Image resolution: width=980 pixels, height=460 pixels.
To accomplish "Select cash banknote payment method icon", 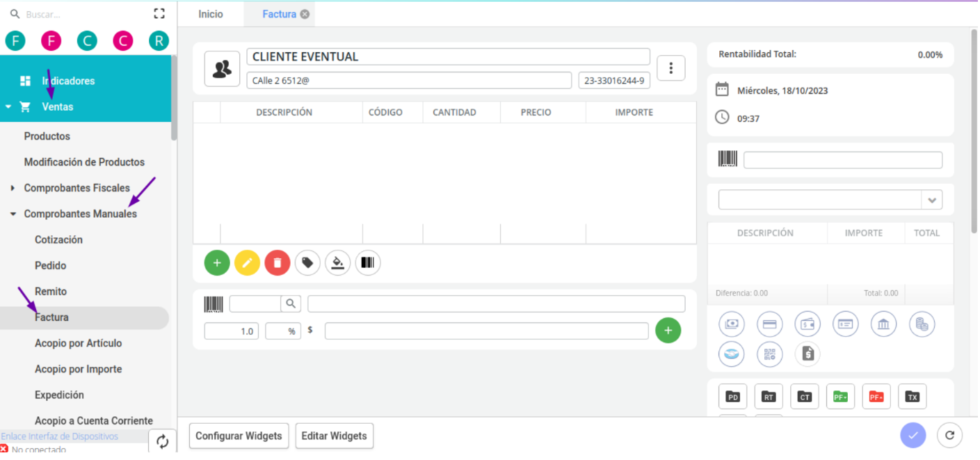I will (x=731, y=324).
